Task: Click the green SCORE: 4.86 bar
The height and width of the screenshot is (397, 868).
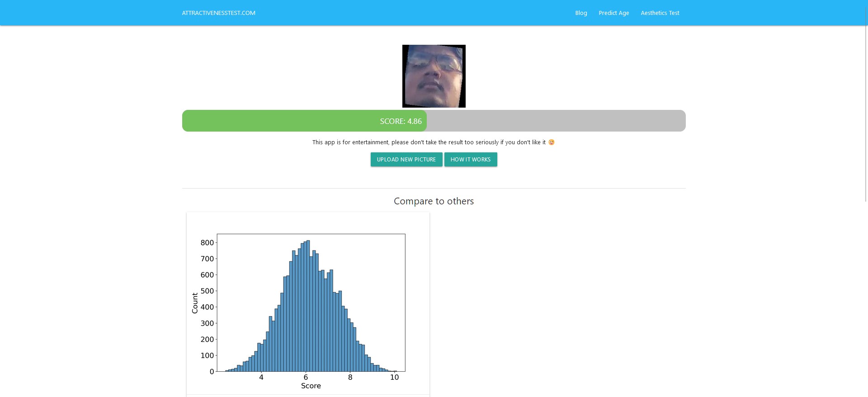Action: click(304, 121)
